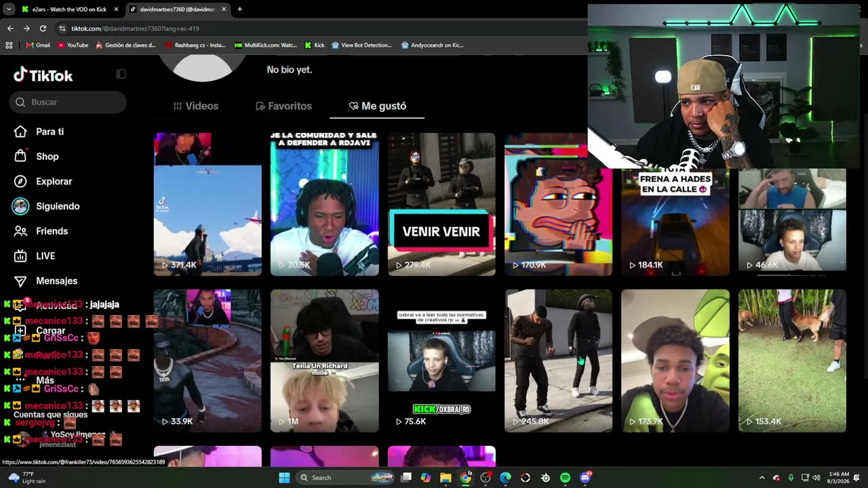868x488 pixels.
Task: Open the Chrome tab search dropdown
Action: [9, 9]
